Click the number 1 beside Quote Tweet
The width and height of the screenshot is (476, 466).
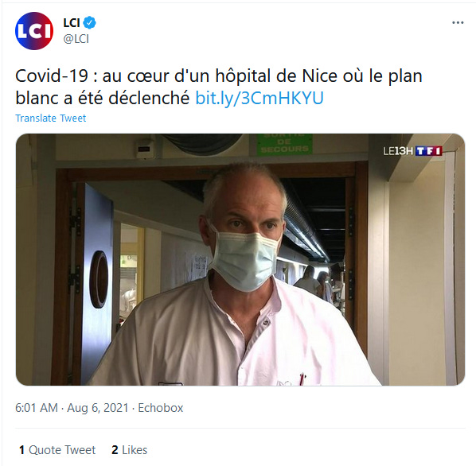21,450
